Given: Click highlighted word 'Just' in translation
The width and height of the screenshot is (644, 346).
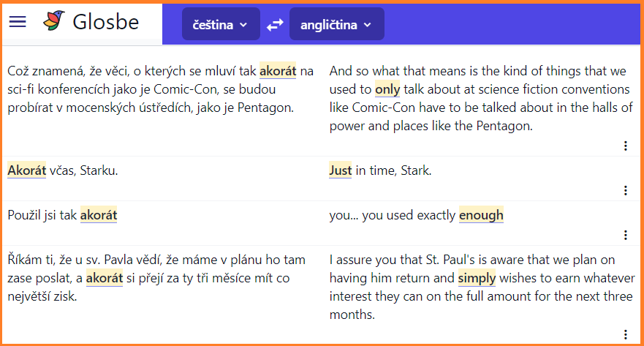Looking at the screenshot, I should tap(341, 170).
